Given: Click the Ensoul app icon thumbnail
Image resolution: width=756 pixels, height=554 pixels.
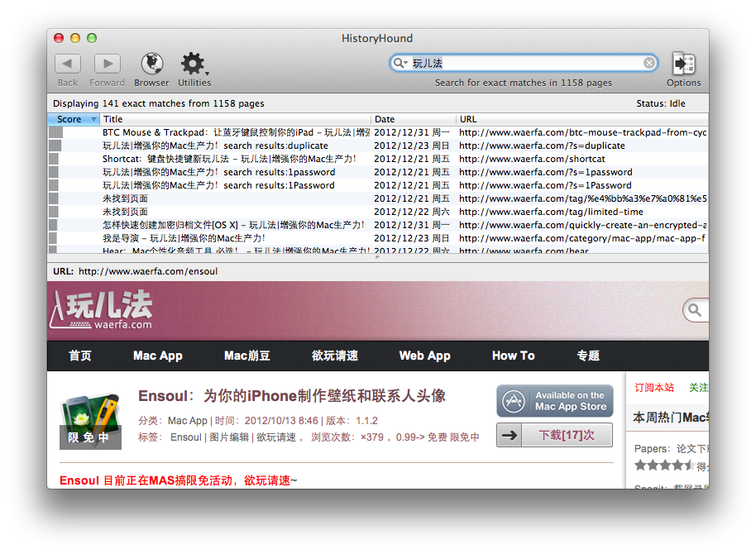Looking at the screenshot, I should 90,418.
